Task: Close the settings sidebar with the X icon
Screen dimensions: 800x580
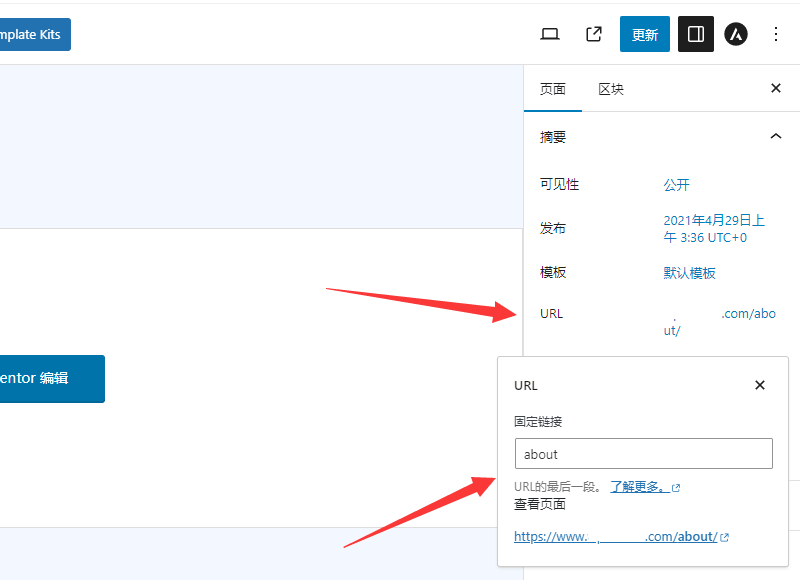Action: 776,88
